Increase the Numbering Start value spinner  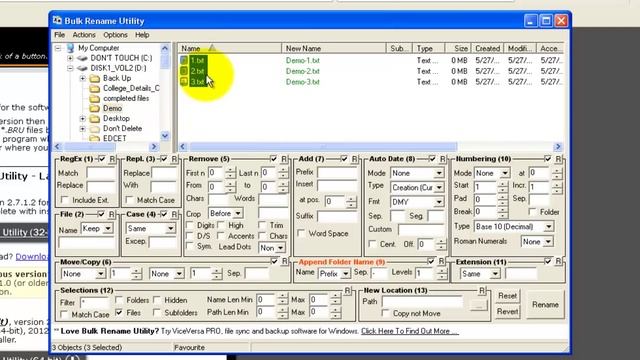tap(503, 184)
